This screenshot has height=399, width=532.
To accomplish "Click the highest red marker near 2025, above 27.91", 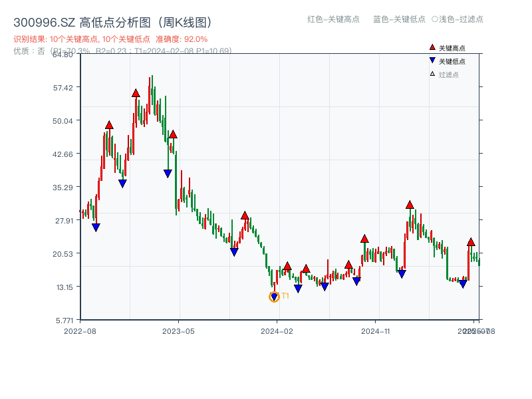I will point(410,205).
